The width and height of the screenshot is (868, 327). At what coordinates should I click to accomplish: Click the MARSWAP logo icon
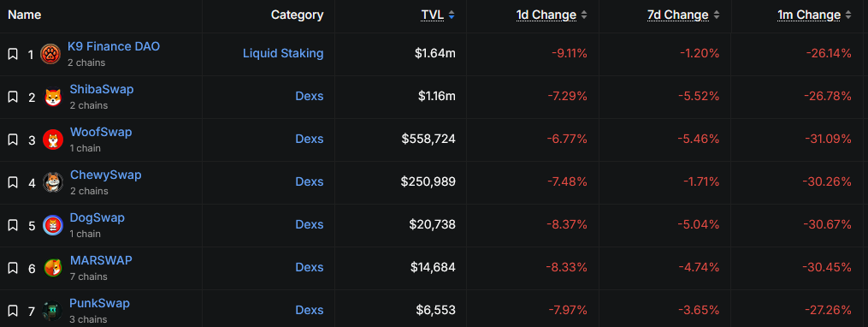coord(52,268)
